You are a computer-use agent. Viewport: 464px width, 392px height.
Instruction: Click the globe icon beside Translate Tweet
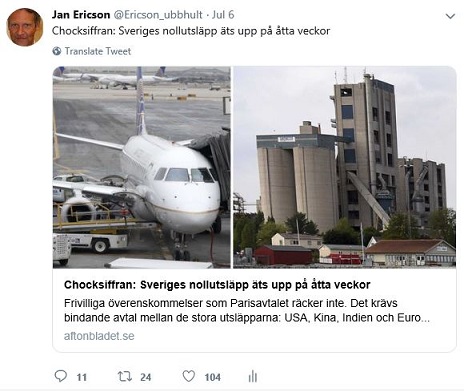coord(57,51)
